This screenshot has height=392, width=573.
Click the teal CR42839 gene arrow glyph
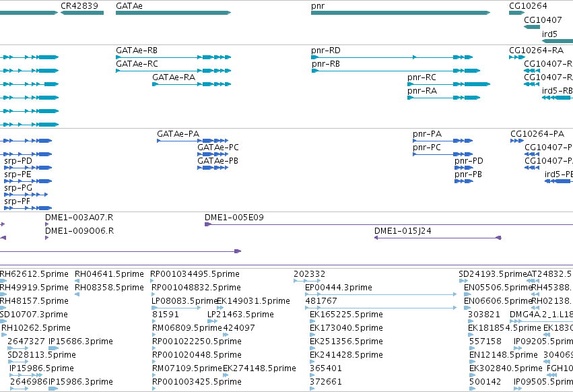(x=82, y=13)
